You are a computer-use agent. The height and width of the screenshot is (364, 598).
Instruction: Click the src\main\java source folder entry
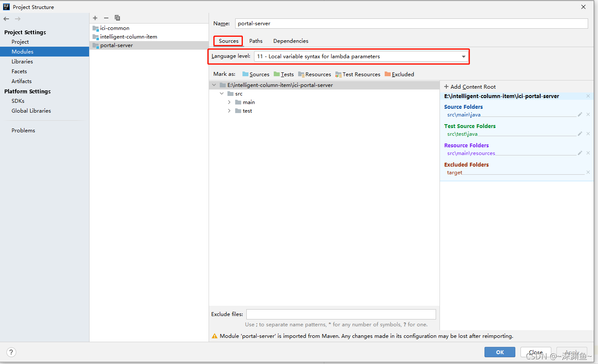pos(464,115)
